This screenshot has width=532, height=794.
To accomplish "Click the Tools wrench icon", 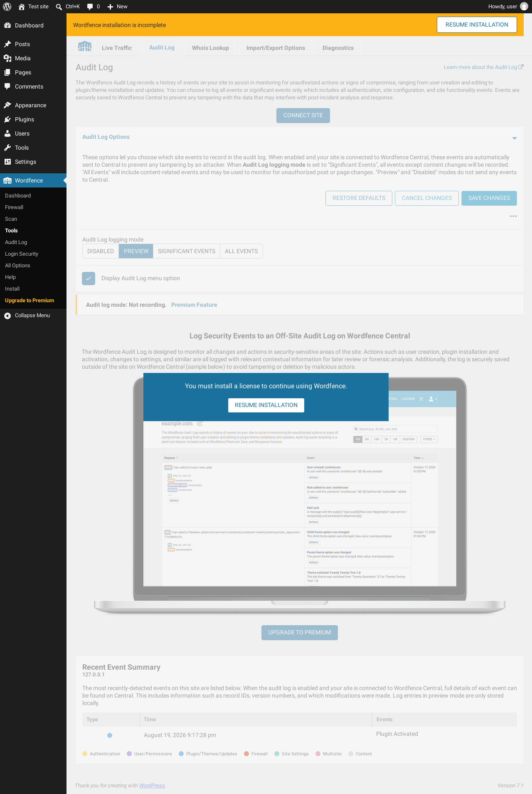I will point(7,148).
